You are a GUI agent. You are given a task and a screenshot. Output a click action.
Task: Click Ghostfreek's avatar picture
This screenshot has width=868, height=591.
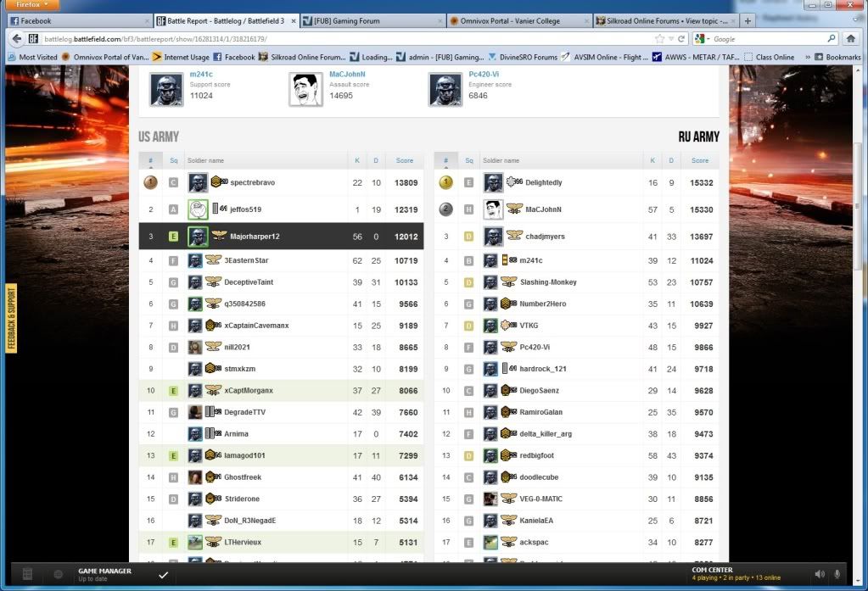[195, 477]
